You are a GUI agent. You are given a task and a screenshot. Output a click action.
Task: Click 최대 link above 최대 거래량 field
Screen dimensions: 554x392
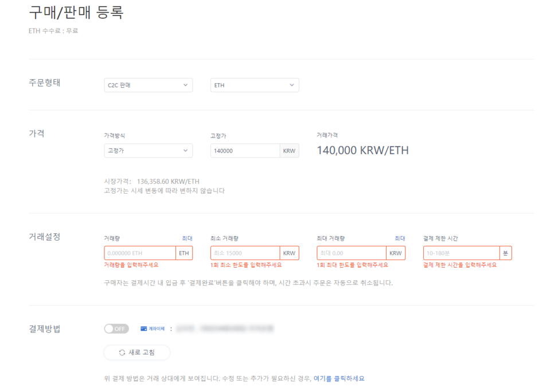[x=400, y=238]
